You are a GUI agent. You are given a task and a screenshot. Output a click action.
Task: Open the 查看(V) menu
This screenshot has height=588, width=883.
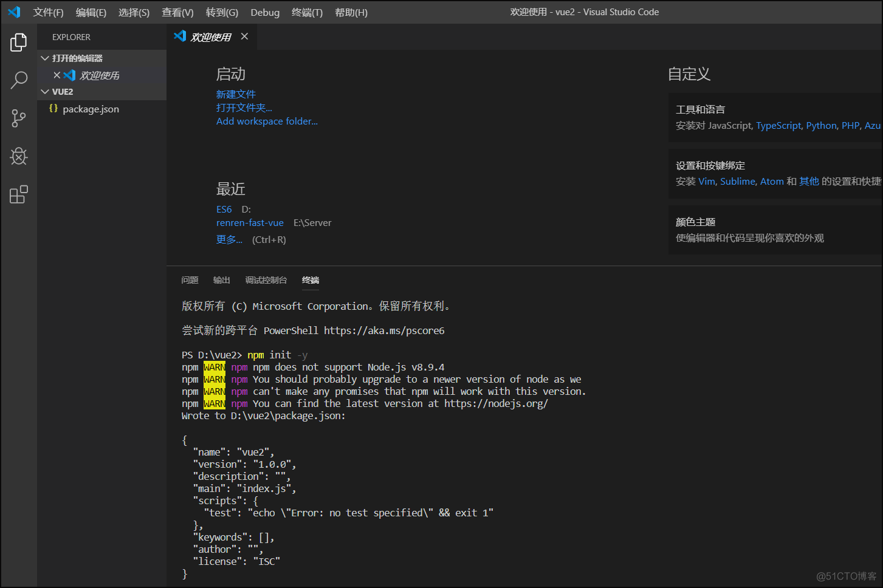pyautogui.click(x=177, y=12)
